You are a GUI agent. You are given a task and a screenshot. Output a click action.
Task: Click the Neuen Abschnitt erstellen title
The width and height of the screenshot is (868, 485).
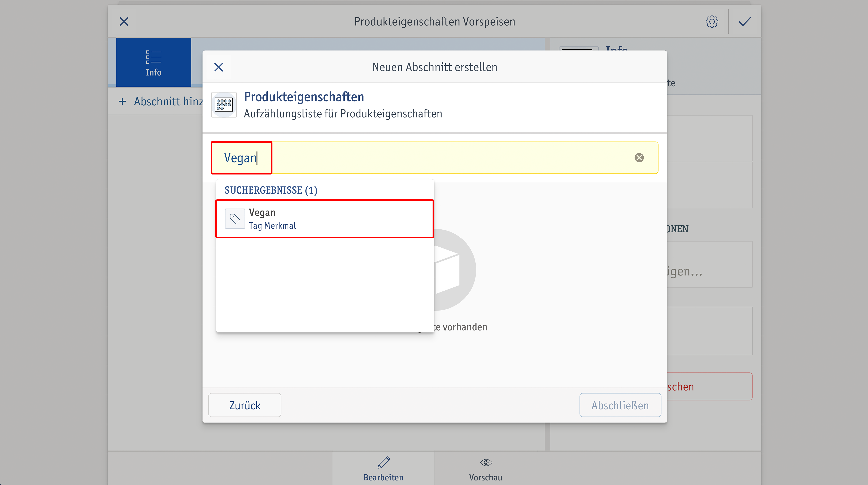pyautogui.click(x=435, y=67)
